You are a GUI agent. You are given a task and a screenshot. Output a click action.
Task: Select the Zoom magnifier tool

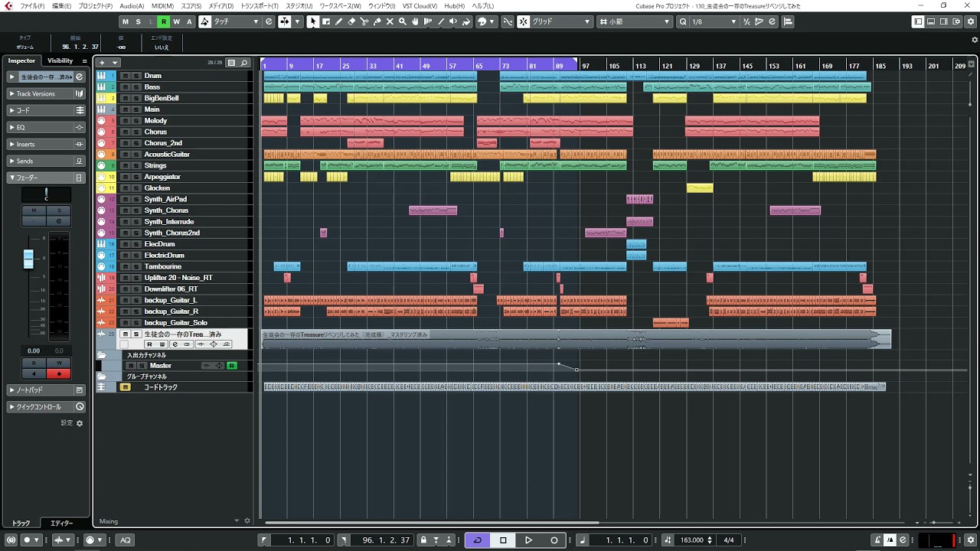[403, 21]
